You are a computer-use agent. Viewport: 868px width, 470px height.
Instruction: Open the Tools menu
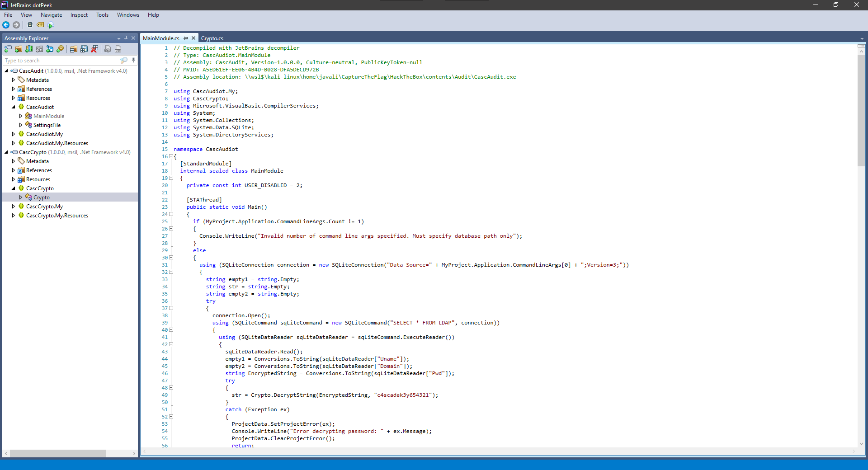coord(102,15)
